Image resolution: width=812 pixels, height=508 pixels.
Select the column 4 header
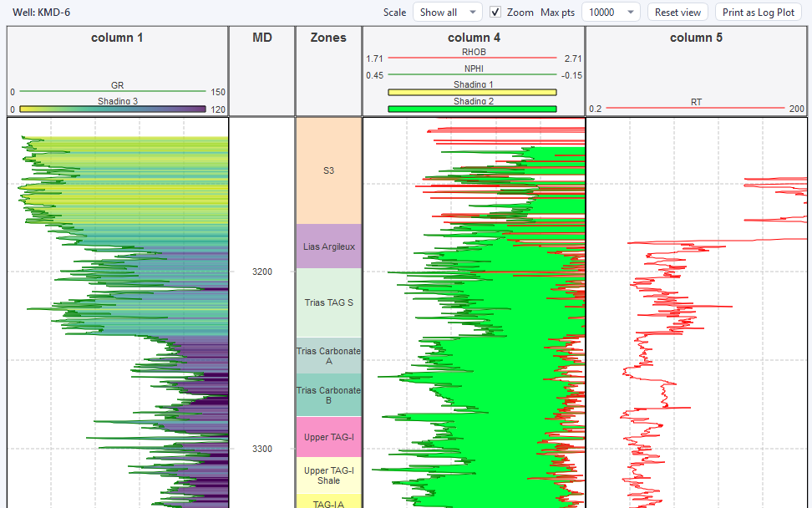click(x=474, y=38)
